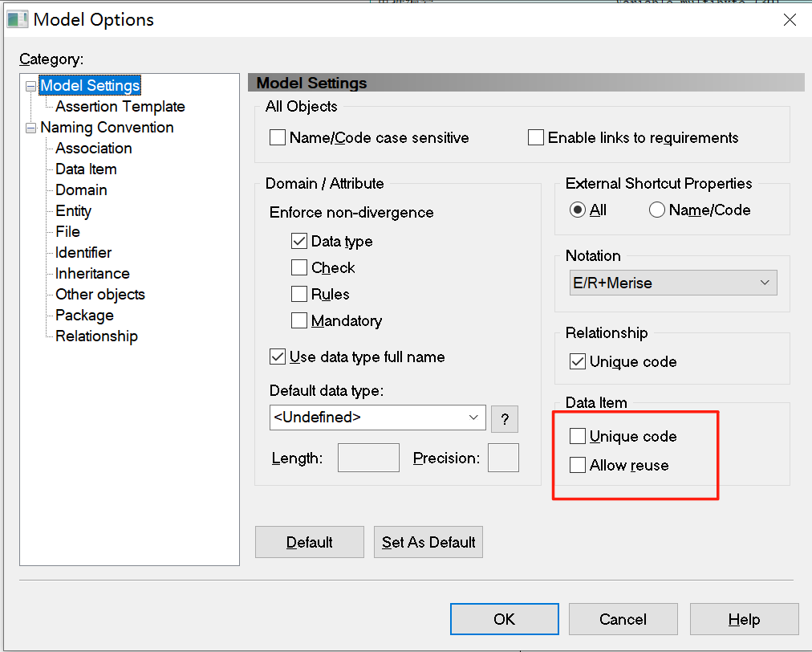Image resolution: width=812 pixels, height=652 pixels.
Task: Click the question mark data type button
Action: click(x=505, y=418)
